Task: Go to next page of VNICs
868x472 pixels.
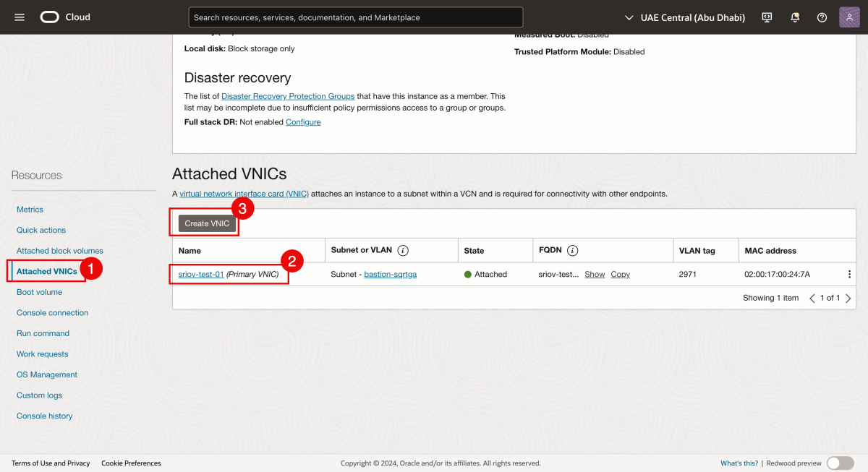Action: tap(848, 297)
